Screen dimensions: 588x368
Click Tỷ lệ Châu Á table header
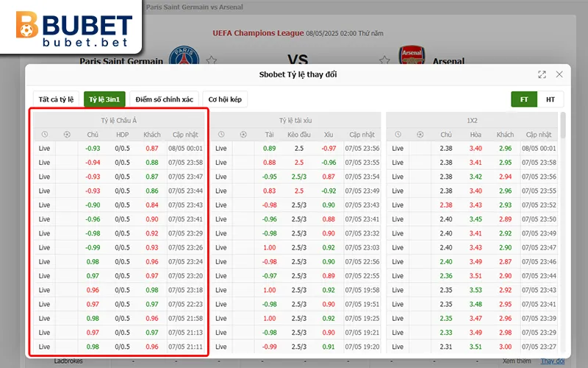point(119,121)
